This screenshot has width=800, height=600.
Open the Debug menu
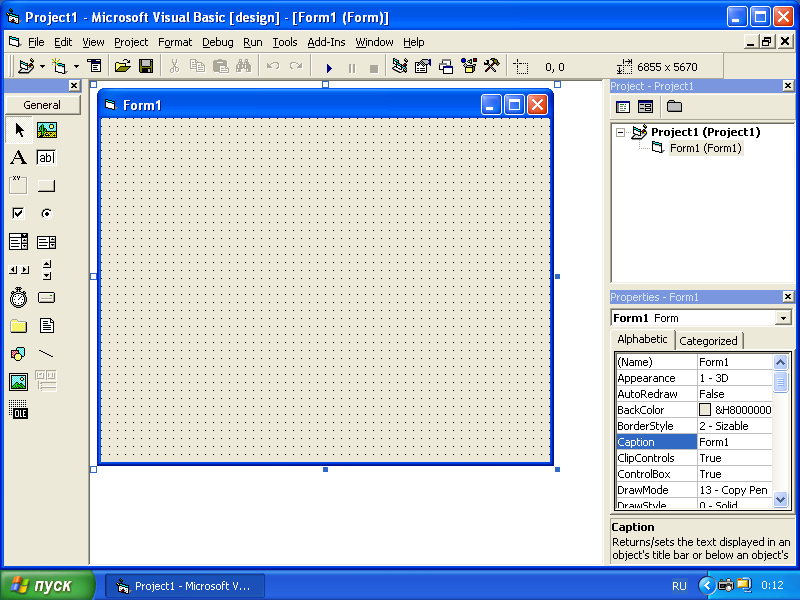[x=218, y=42]
